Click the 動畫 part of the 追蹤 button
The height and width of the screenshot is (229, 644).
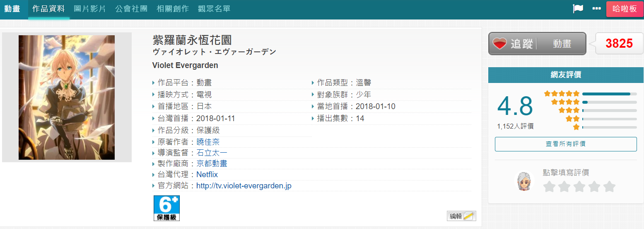click(x=562, y=44)
